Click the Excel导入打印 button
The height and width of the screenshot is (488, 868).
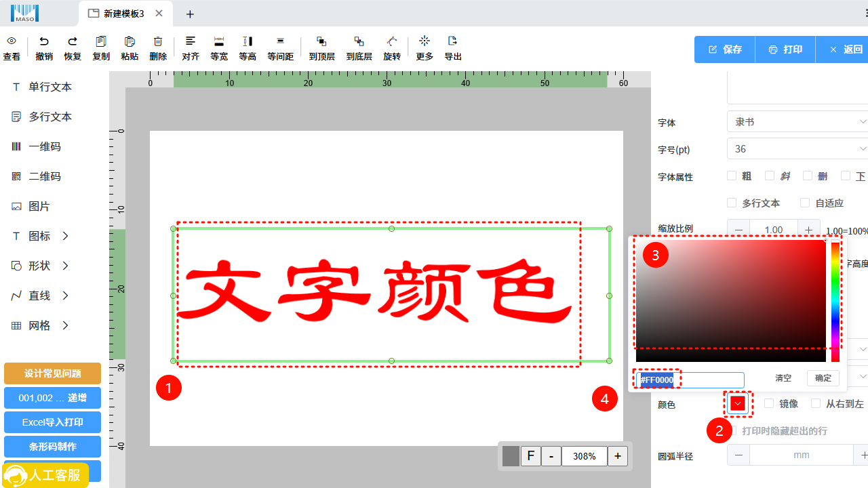point(52,422)
